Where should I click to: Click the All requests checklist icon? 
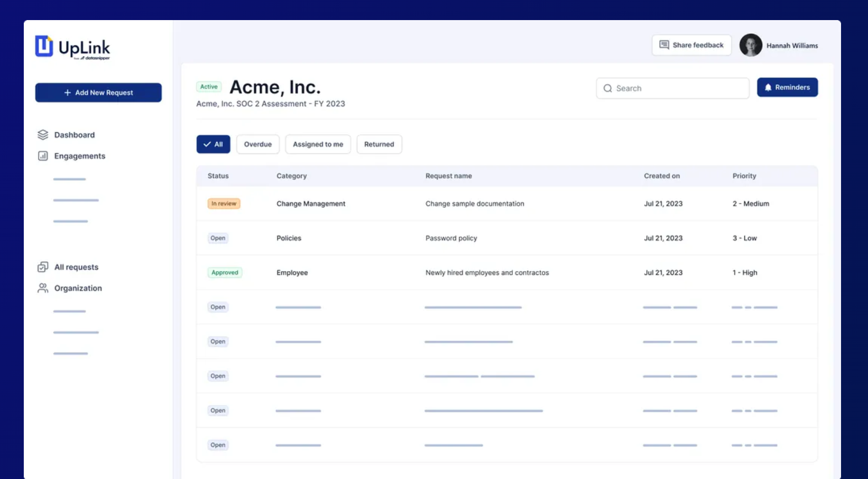(43, 267)
